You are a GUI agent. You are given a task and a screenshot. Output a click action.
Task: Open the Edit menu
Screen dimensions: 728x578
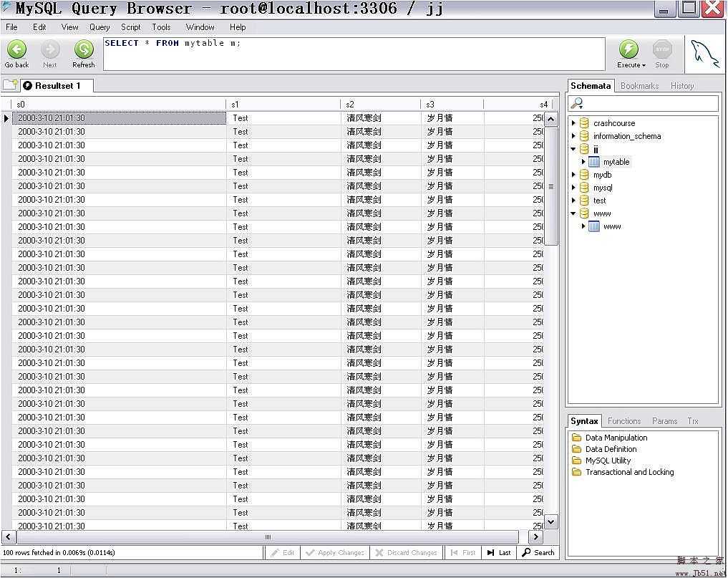point(39,27)
